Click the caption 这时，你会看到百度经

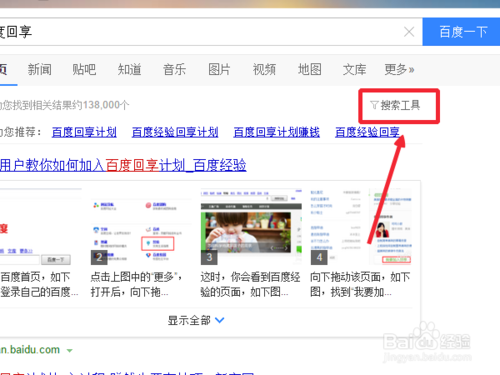click(x=250, y=277)
